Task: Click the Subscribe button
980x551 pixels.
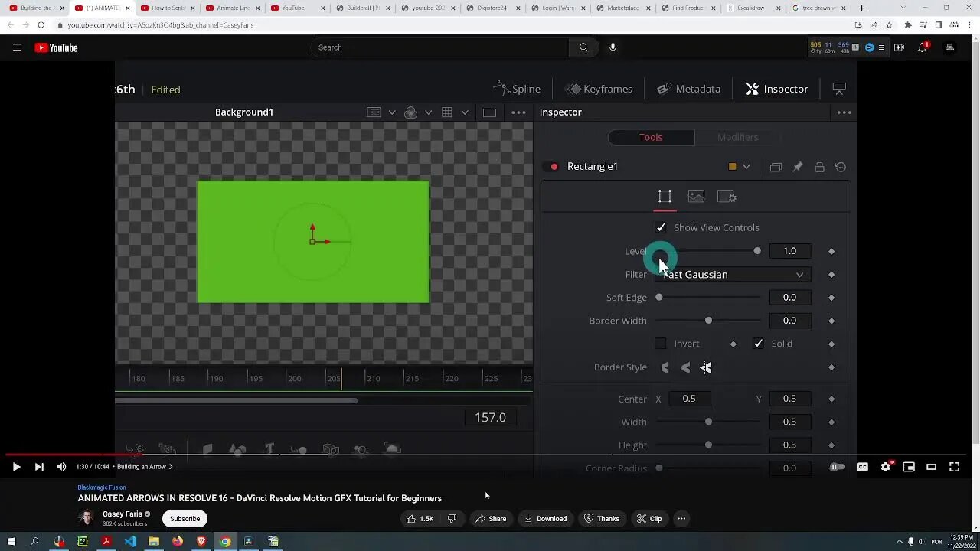Action: (185, 518)
